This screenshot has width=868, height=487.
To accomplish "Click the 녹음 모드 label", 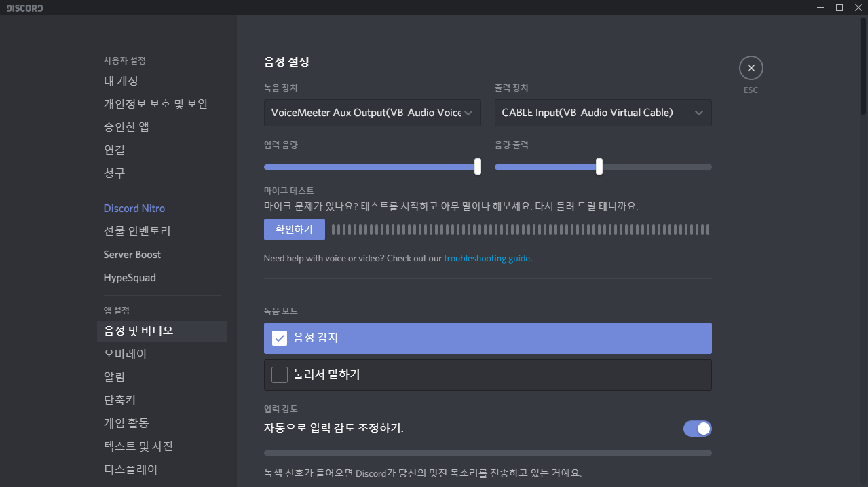I will (281, 311).
